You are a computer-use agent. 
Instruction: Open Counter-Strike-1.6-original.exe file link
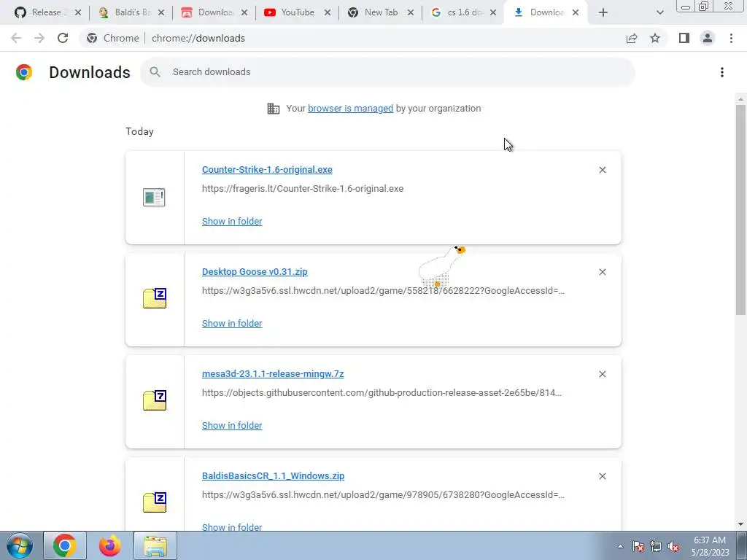coord(267,169)
